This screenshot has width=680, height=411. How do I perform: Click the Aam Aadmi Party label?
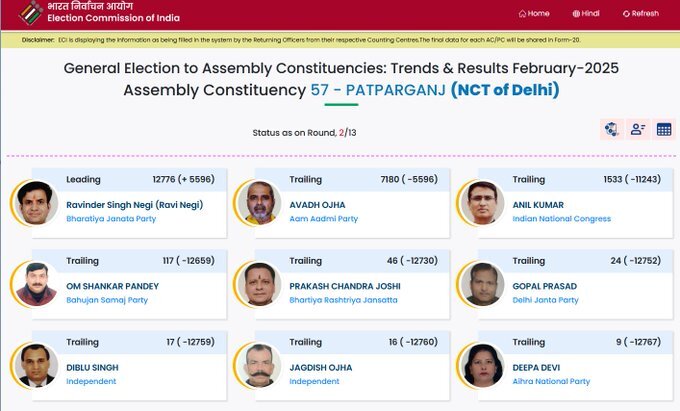click(324, 219)
